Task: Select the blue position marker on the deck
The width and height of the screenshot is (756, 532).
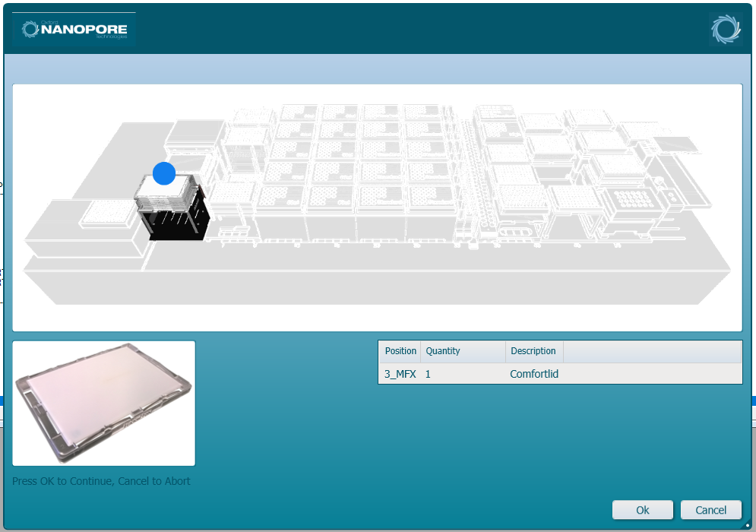Action: coord(163,173)
